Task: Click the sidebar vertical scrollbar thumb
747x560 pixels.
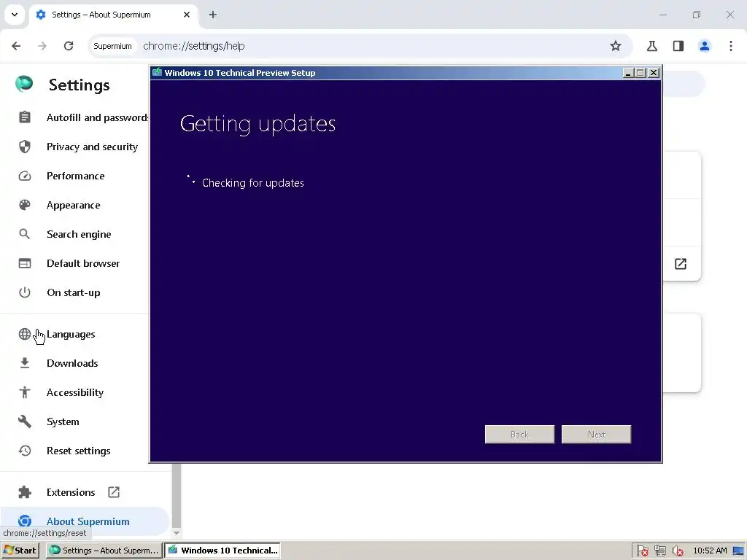Action: tap(177, 495)
